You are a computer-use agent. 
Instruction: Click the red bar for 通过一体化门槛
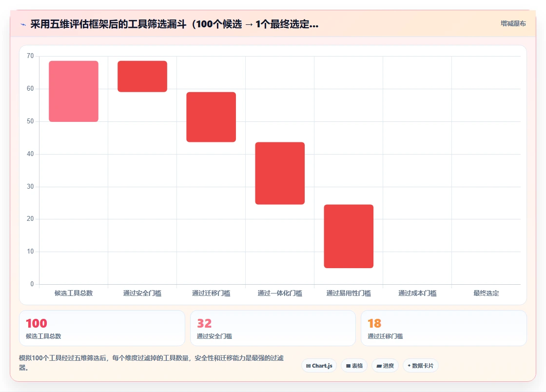coord(280,173)
